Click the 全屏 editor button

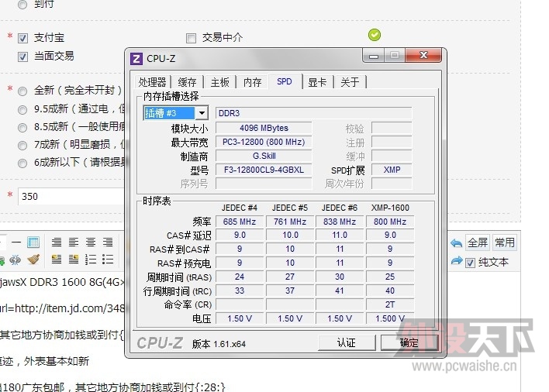[478, 242]
